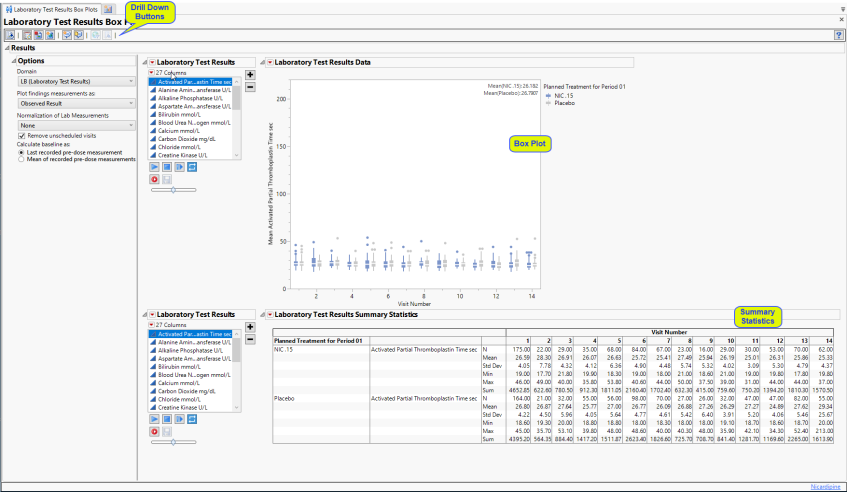
Task: Open the Normalization of Lab Measurements dropdown
Action: pos(76,125)
